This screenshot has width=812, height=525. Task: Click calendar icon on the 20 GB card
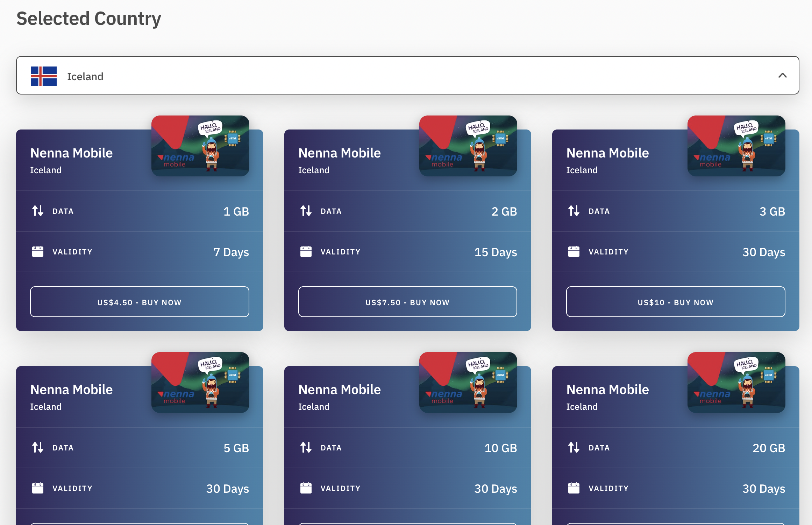tap(574, 488)
